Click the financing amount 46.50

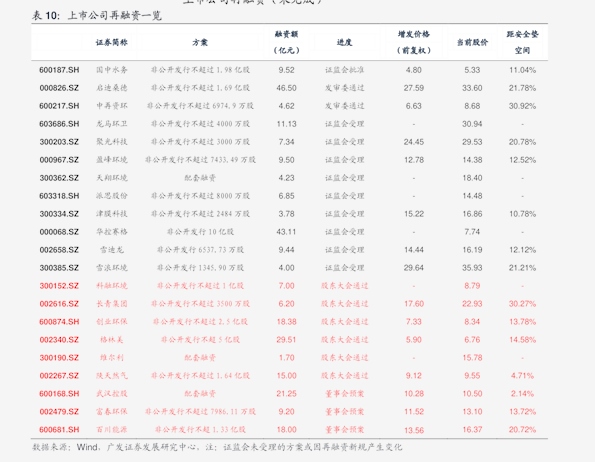pos(286,88)
